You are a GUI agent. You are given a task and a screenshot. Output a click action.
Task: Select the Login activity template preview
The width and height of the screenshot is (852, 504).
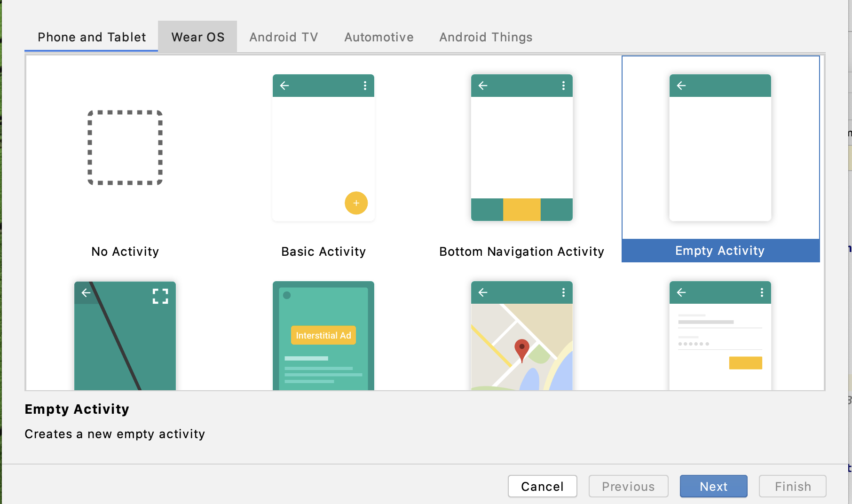tap(720, 336)
